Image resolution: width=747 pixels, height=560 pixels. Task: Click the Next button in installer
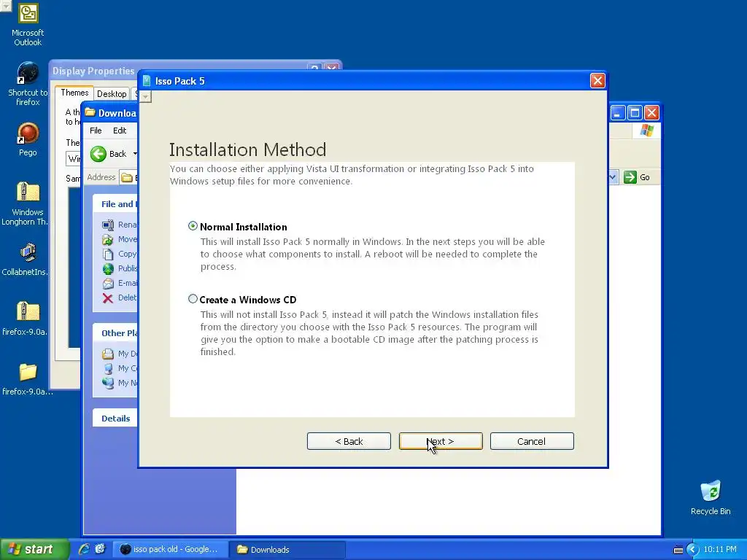(x=441, y=441)
